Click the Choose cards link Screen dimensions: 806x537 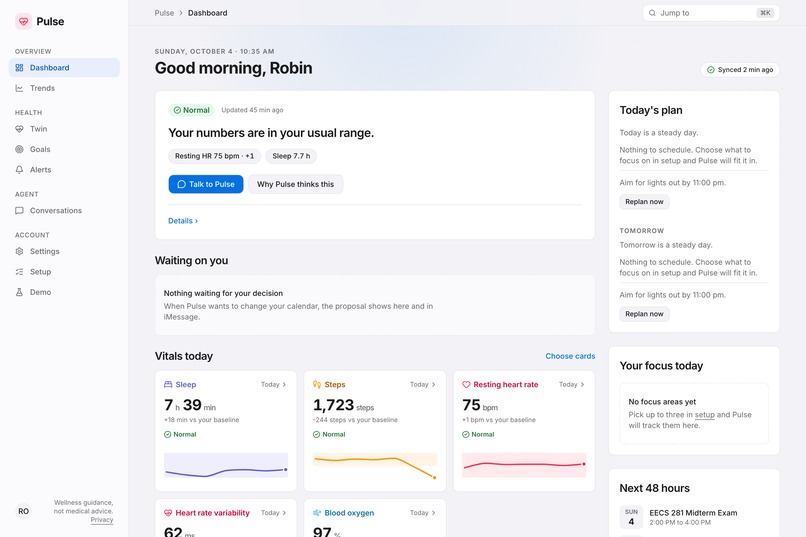[x=570, y=356]
